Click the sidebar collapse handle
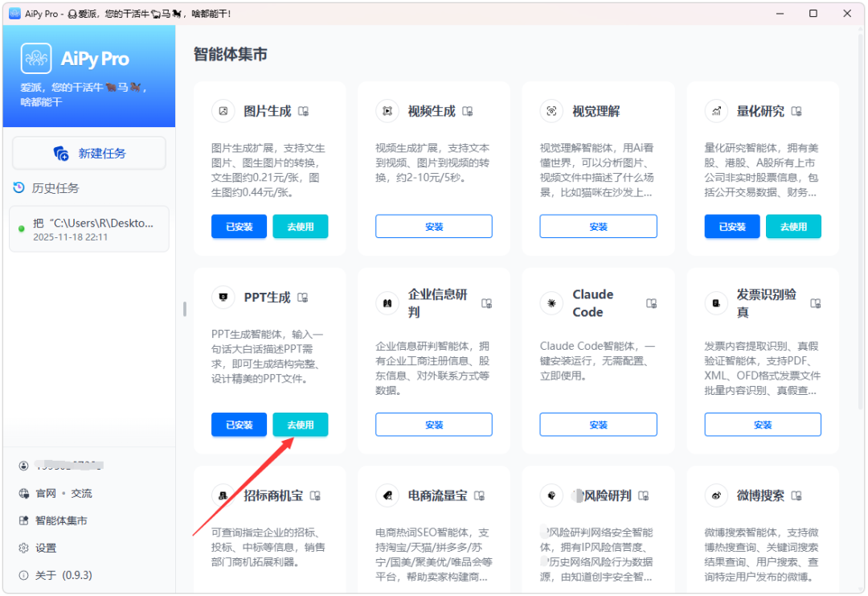This screenshot has width=868, height=596. [x=185, y=309]
